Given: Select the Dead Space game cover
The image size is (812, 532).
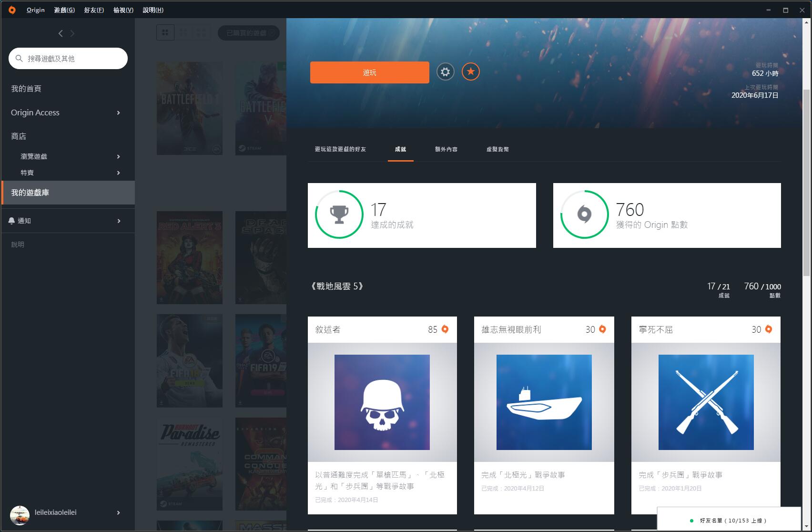Looking at the screenshot, I should point(261,257).
